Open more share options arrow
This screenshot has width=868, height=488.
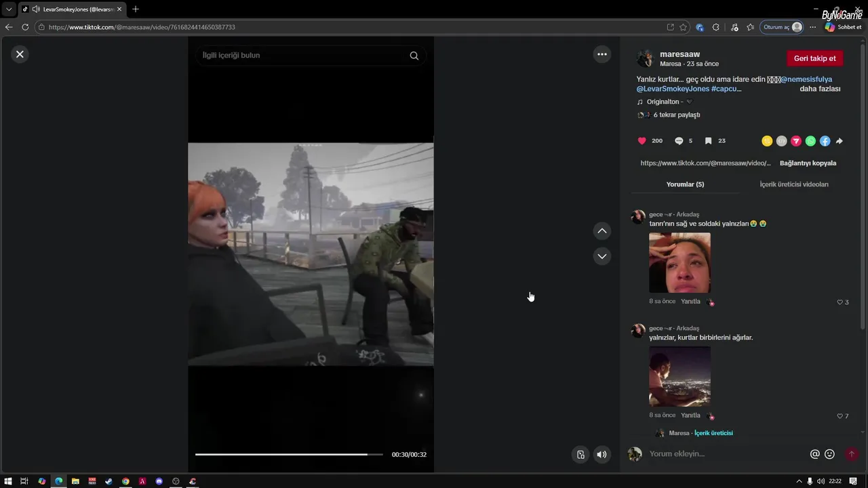[840, 141]
